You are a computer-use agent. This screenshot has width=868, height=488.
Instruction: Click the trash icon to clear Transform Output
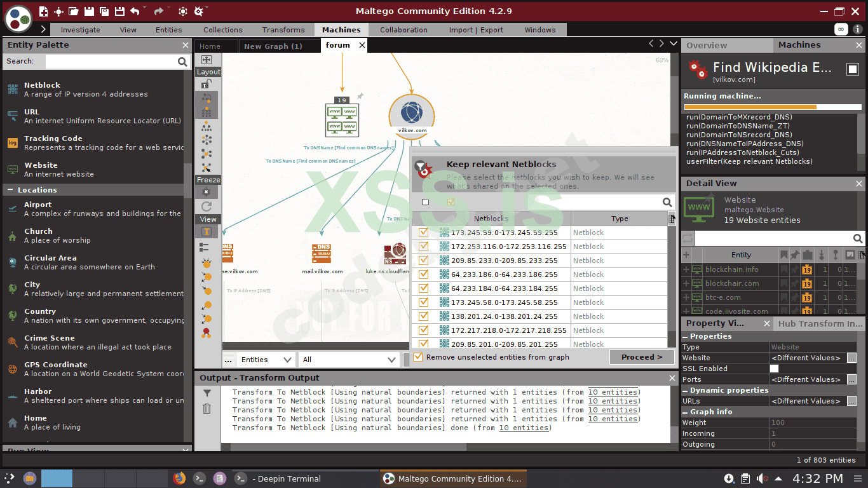[207, 409]
